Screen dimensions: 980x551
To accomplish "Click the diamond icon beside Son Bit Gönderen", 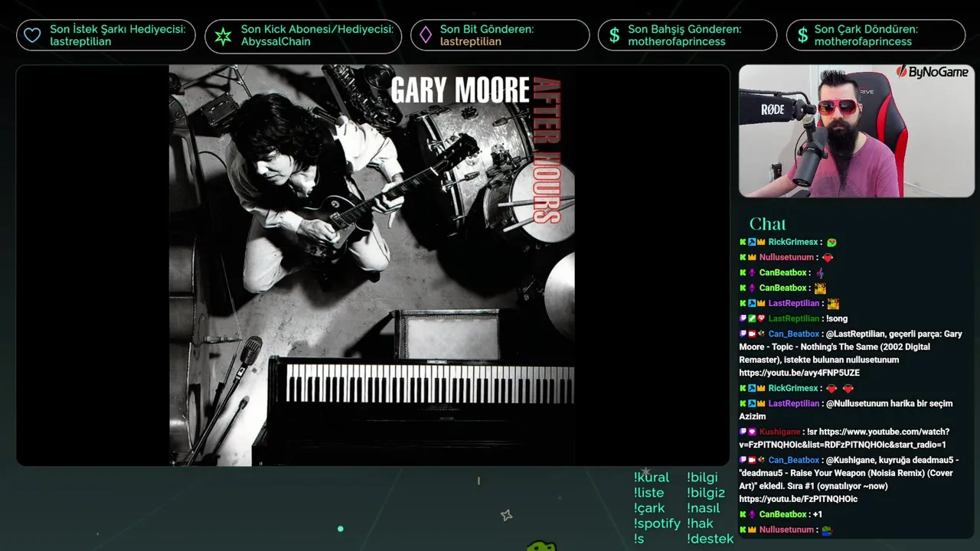I will click(x=426, y=35).
